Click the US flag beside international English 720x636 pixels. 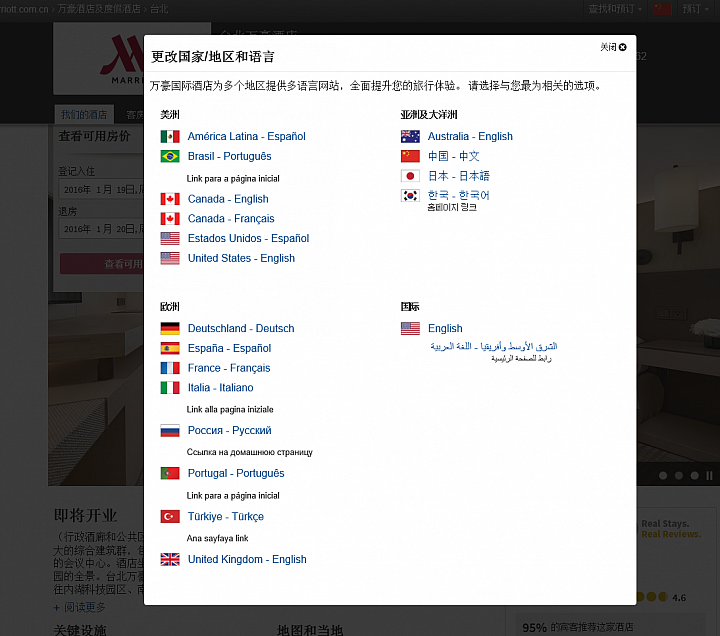pos(410,328)
